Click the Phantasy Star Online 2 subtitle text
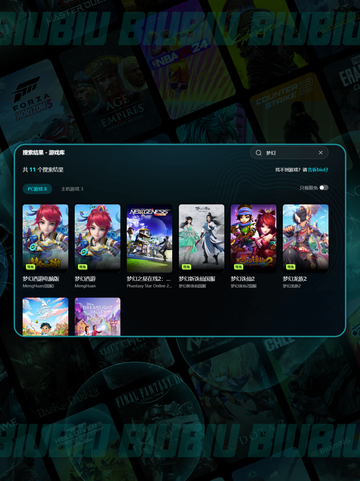 coord(149,286)
